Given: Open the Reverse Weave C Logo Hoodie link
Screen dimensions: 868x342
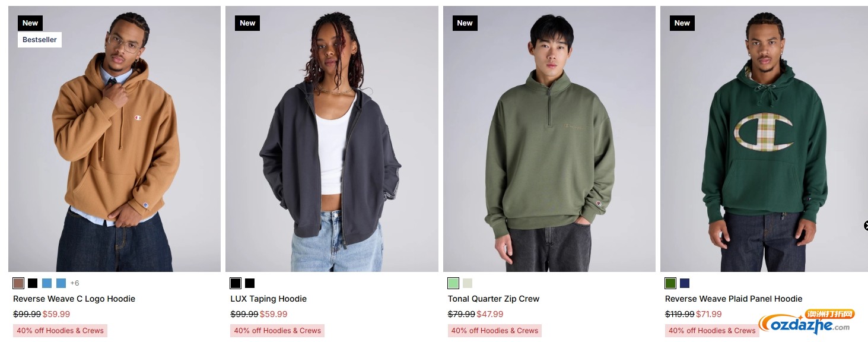Looking at the screenshot, I should (74, 299).
